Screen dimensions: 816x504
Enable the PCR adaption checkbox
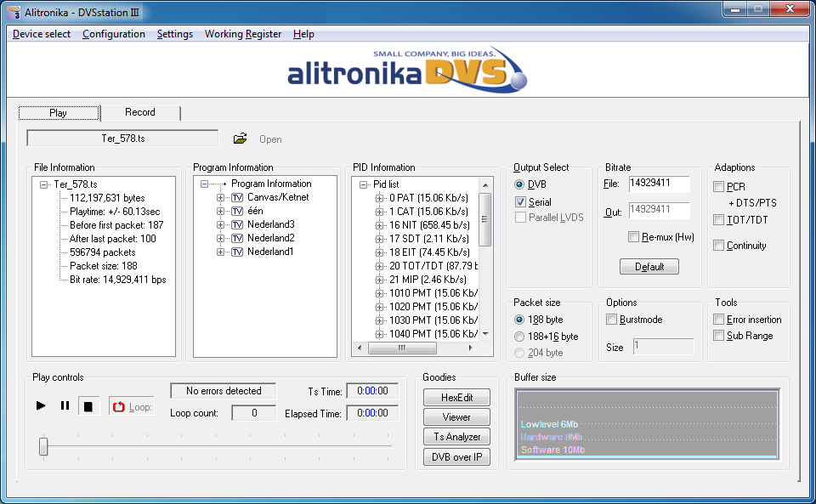point(719,187)
